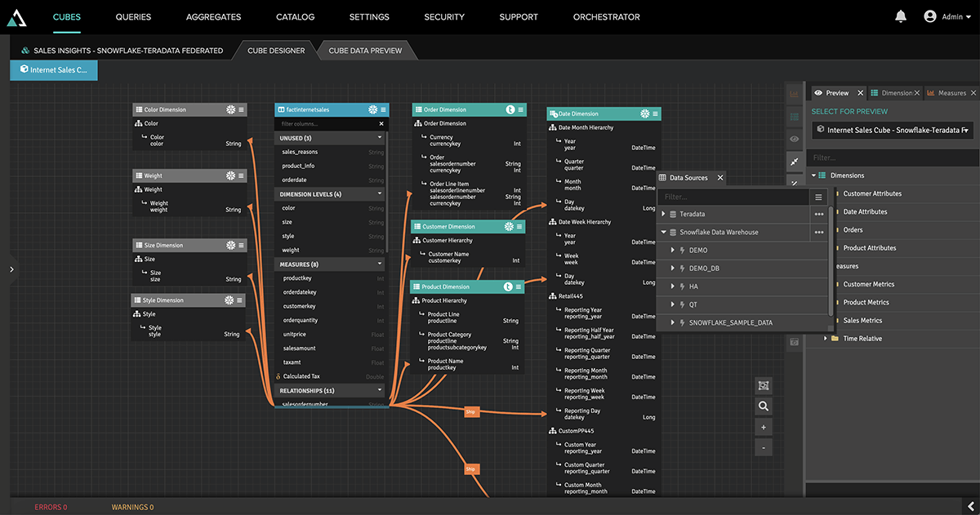Click the Snowflake icon on factinternetsales header
This screenshot has height=515, width=980.
[x=372, y=109]
